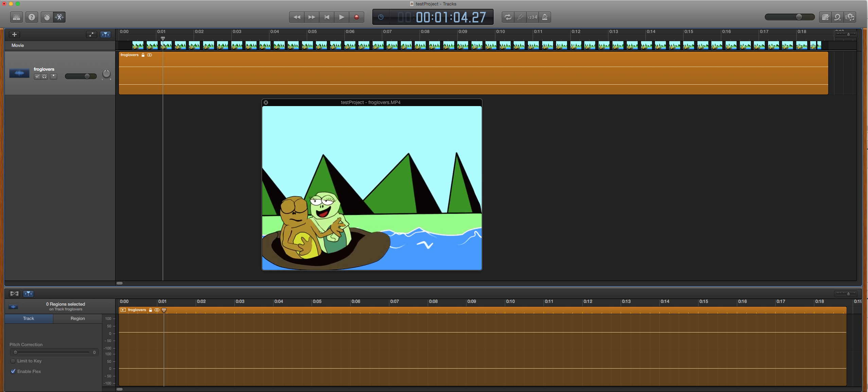Open the Note Pad
The height and width of the screenshot is (392, 868).
coord(825,17)
